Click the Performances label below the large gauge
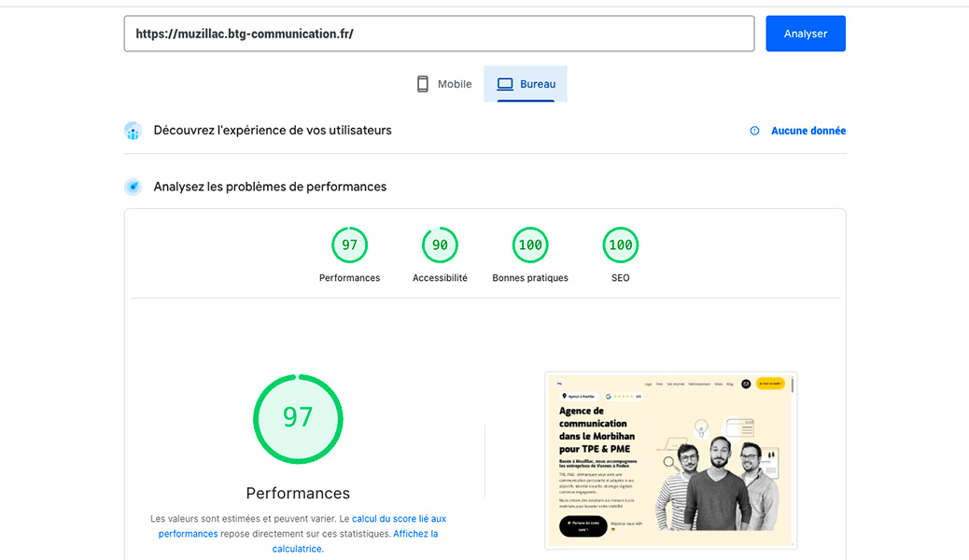This screenshot has width=969, height=560. click(298, 492)
